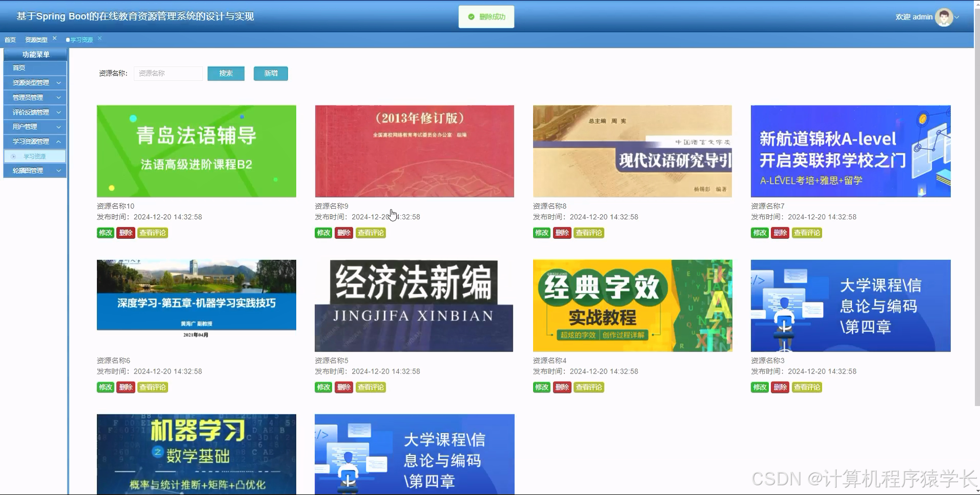
Task: Open 查看评论 for 资源名称8
Action: point(588,232)
